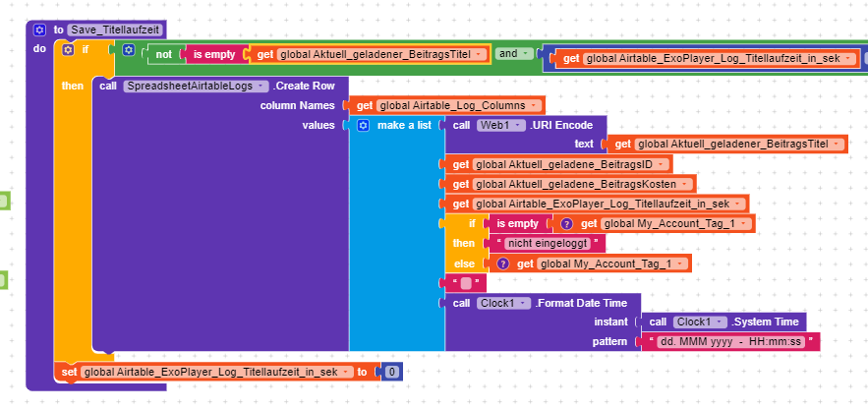Open the SpreadsheetAirtableLogs component dropdown
This screenshot has height=410, width=868.
coord(261,87)
